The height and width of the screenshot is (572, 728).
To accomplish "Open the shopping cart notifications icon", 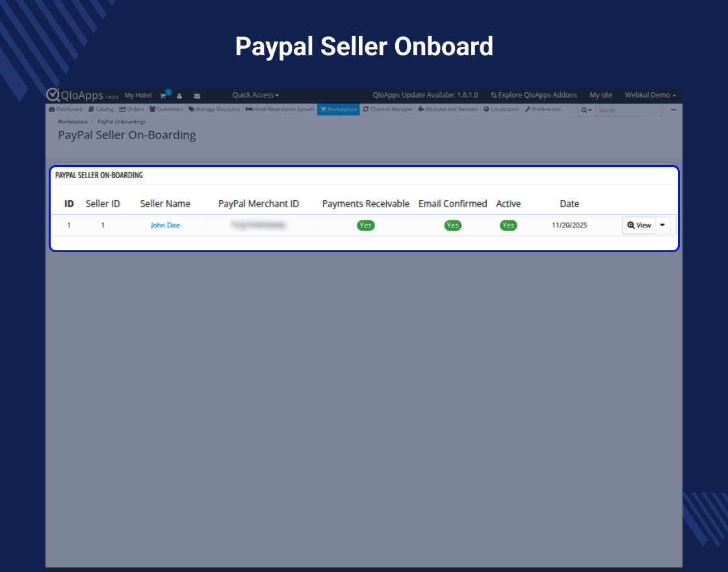I will click(164, 96).
